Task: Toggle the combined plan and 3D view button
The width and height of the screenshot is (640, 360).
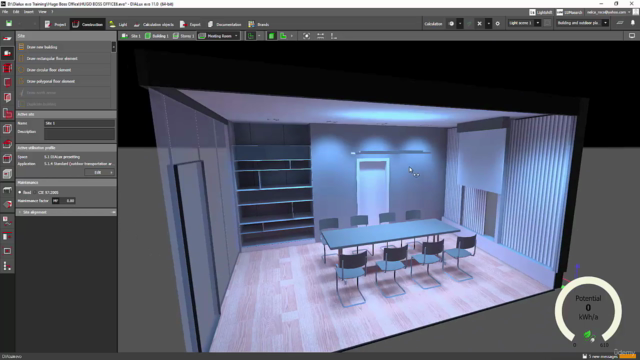Action: pyautogui.click(x=283, y=36)
